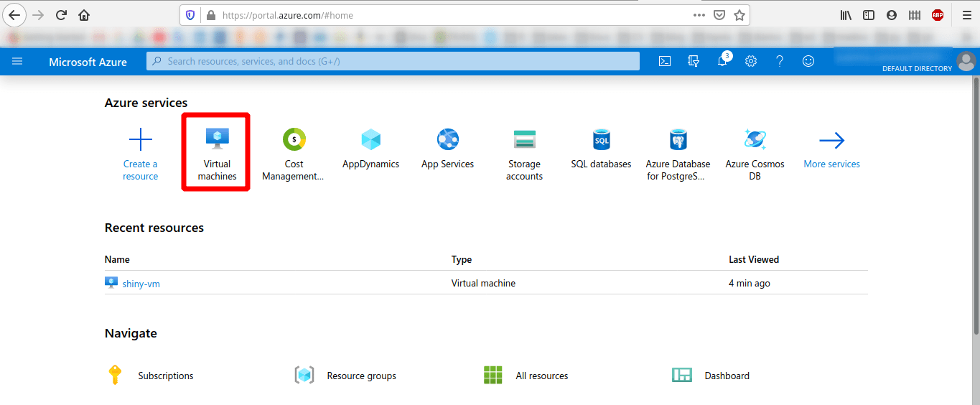Screen dimensions: 980x405
Task: Click the account avatar picture
Action: point(966,62)
